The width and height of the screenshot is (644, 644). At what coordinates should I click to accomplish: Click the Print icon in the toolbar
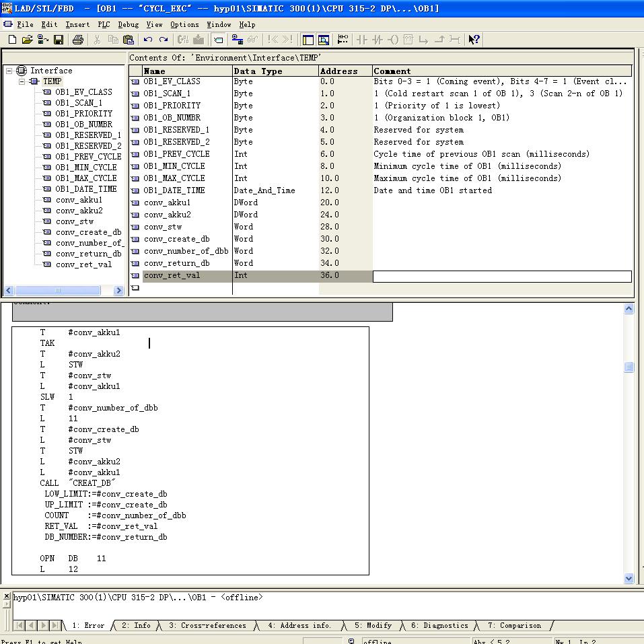(x=78, y=40)
